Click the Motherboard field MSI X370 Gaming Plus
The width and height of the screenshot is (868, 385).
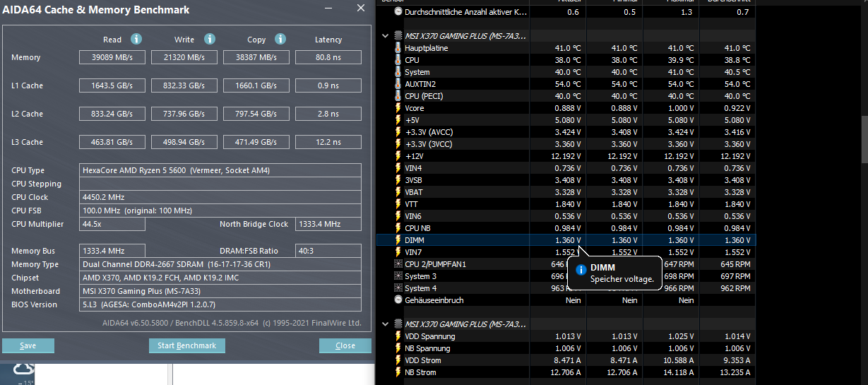click(220, 291)
